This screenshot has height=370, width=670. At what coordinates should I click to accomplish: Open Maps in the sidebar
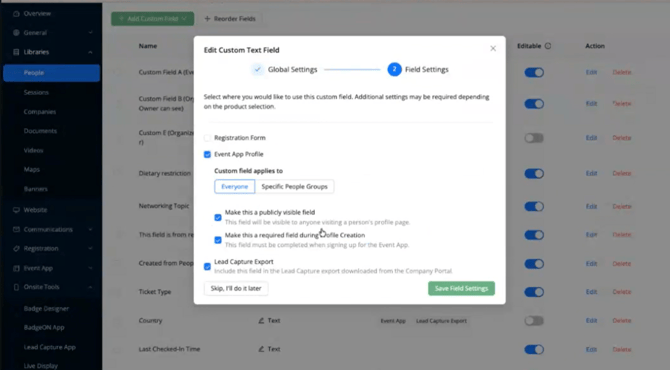pyautogui.click(x=32, y=170)
